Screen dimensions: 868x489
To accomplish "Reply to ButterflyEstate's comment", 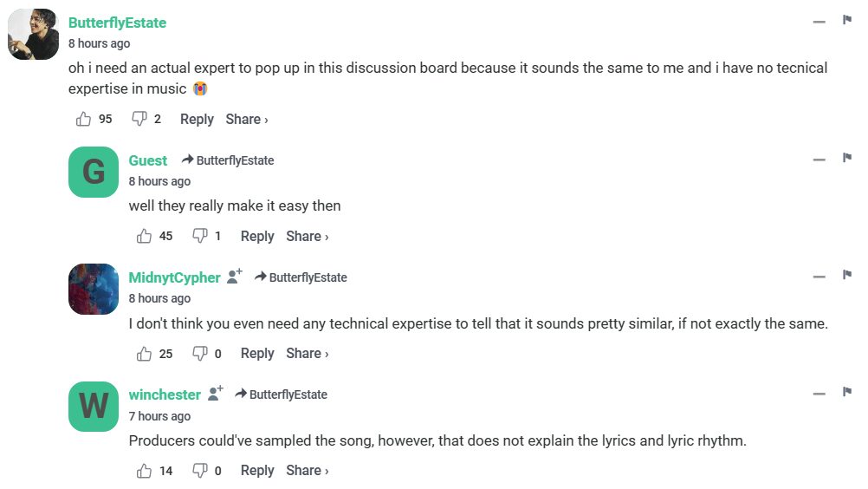I will [x=197, y=119].
